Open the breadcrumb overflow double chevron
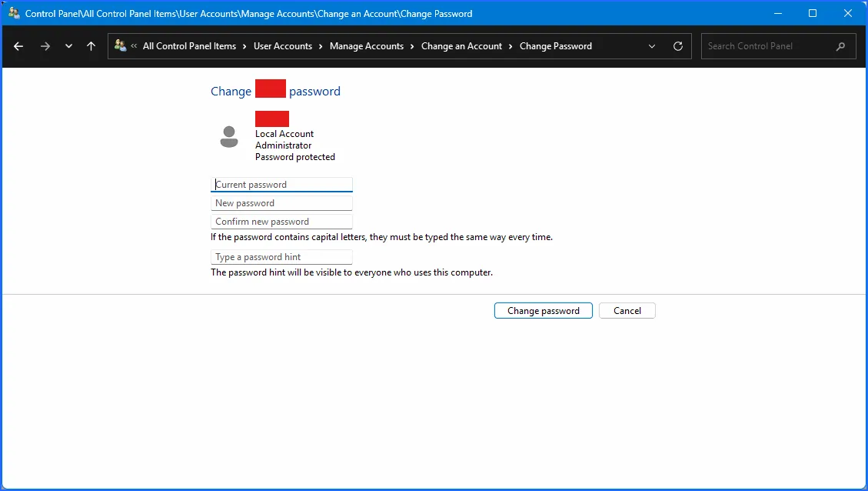Viewport: 868px width, 491px height. [134, 46]
